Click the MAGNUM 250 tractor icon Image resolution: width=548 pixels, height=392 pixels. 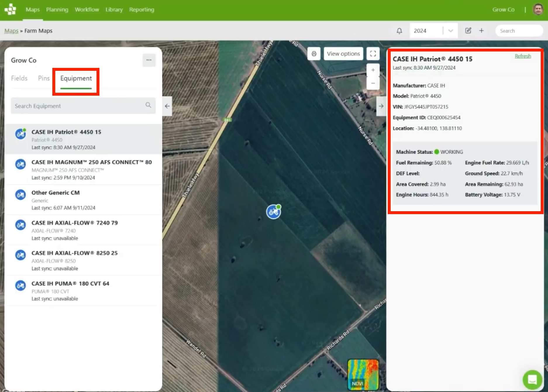point(20,164)
